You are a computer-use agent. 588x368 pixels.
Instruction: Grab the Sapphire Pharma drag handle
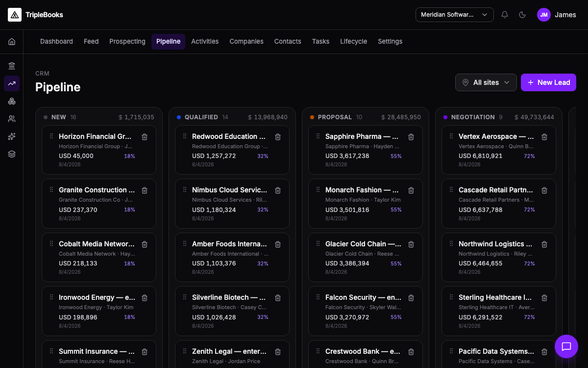point(318,136)
